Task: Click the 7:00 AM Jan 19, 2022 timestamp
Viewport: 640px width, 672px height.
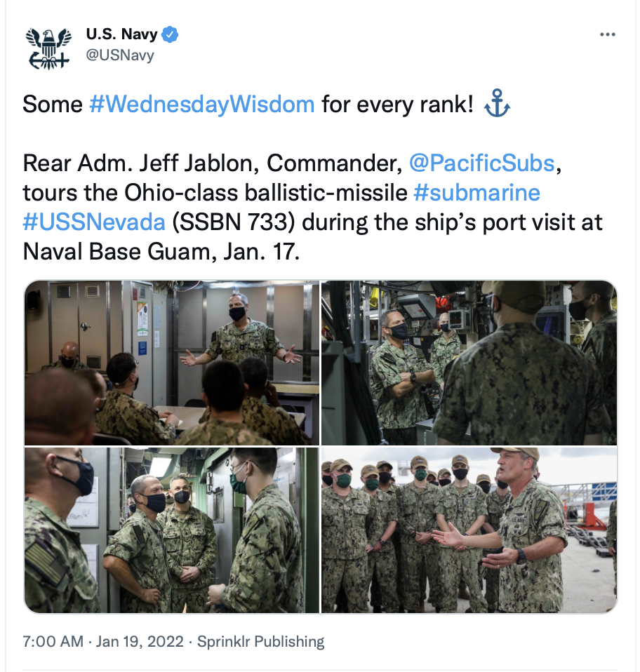Action: click(x=103, y=642)
